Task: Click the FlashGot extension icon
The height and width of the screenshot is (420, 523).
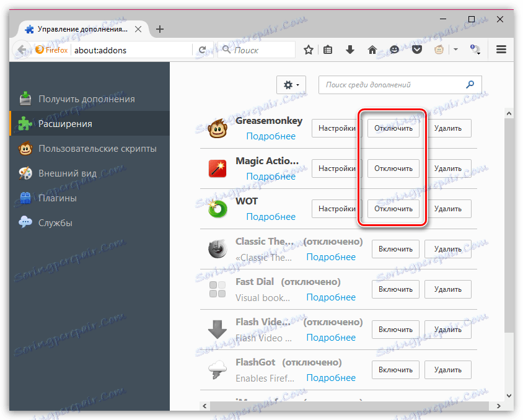Action: tap(218, 370)
